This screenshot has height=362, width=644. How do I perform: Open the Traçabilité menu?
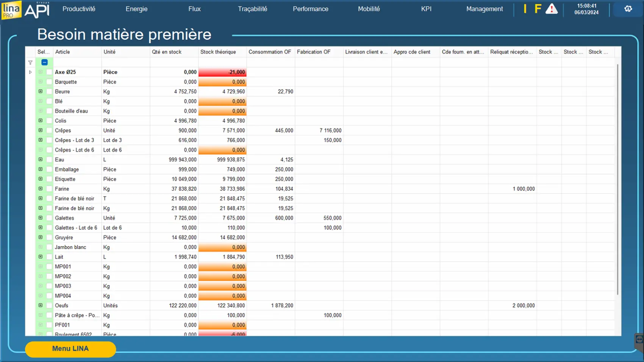coord(252,9)
